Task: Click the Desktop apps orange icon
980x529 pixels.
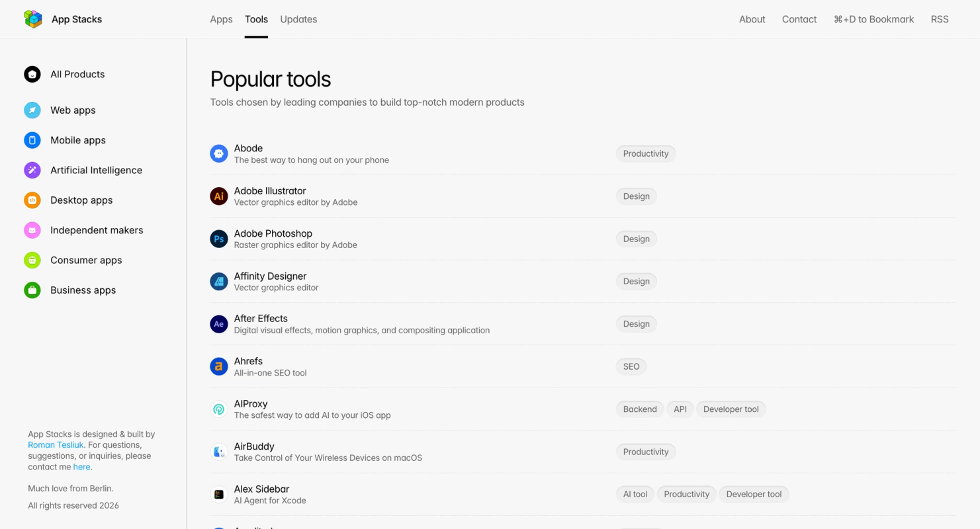Action: tap(32, 200)
